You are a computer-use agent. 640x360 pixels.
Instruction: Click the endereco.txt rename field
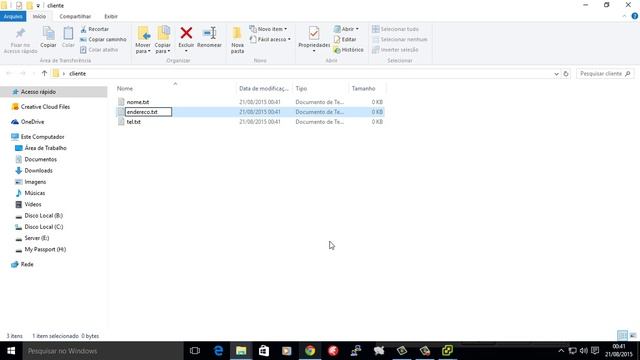click(148, 112)
